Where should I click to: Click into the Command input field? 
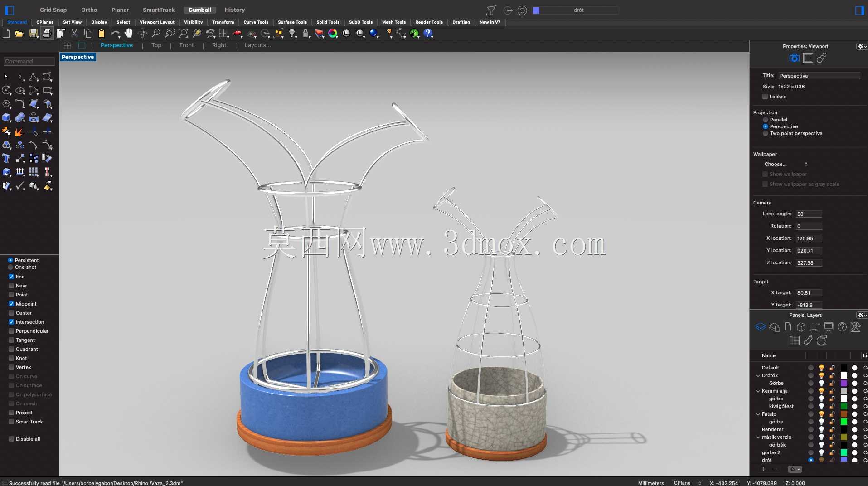pyautogui.click(x=29, y=61)
